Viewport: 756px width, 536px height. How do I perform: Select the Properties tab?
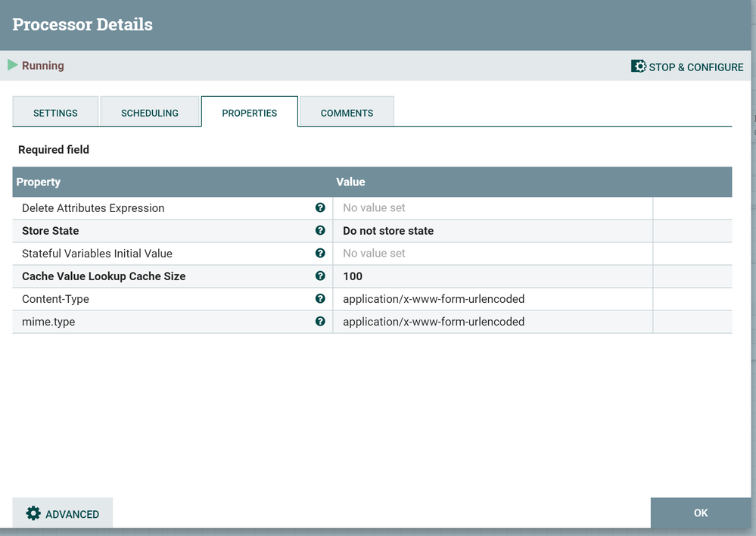pyautogui.click(x=250, y=112)
